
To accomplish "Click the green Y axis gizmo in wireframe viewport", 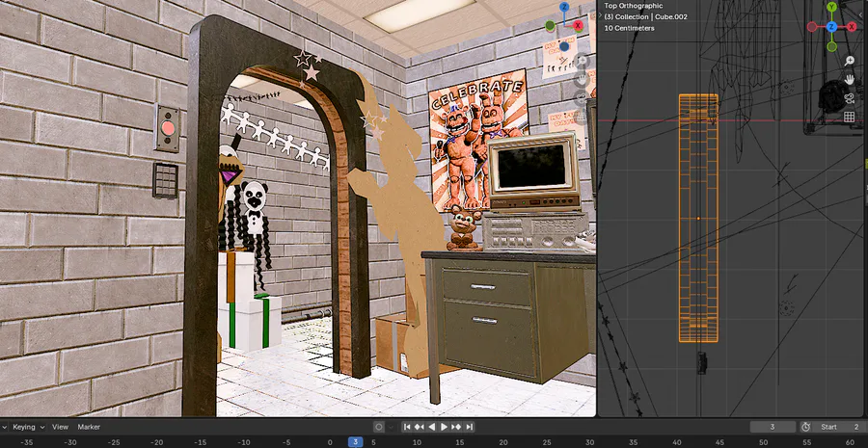I will pos(831,7).
